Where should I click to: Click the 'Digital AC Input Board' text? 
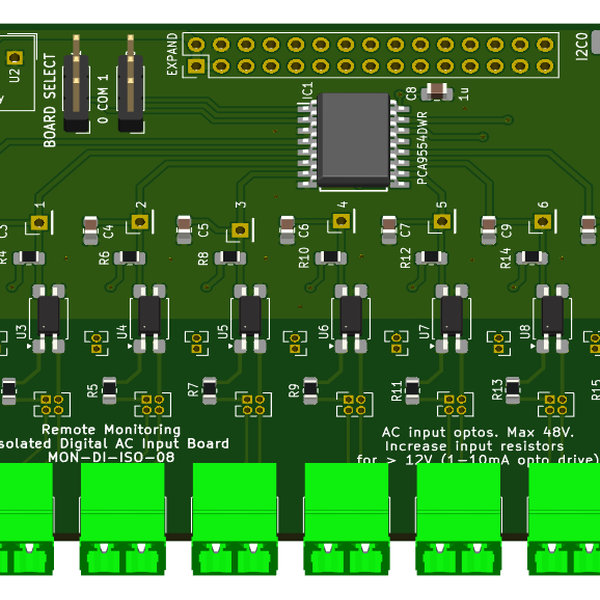(144, 443)
